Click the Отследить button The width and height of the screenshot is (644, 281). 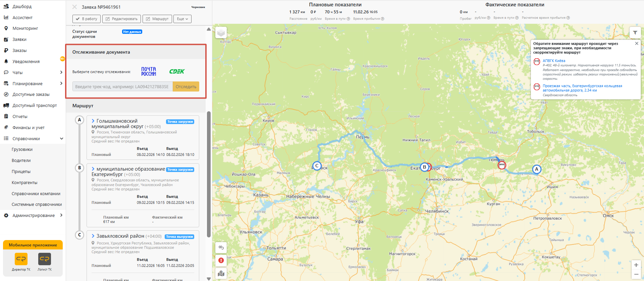point(186,87)
